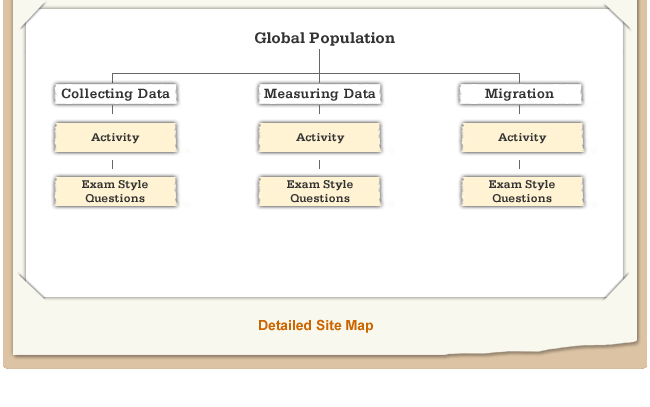Open the Detailed Site Map link
The width and height of the screenshot is (650, 407).
[315, 326]
